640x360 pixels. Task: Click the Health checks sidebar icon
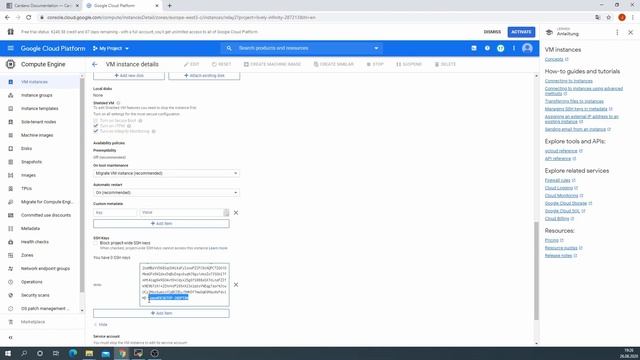[11, 242]
